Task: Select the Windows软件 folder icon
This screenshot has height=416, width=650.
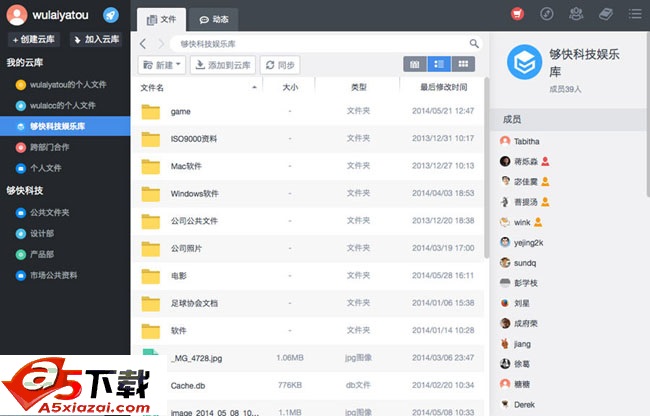Action: coord(150,194)
